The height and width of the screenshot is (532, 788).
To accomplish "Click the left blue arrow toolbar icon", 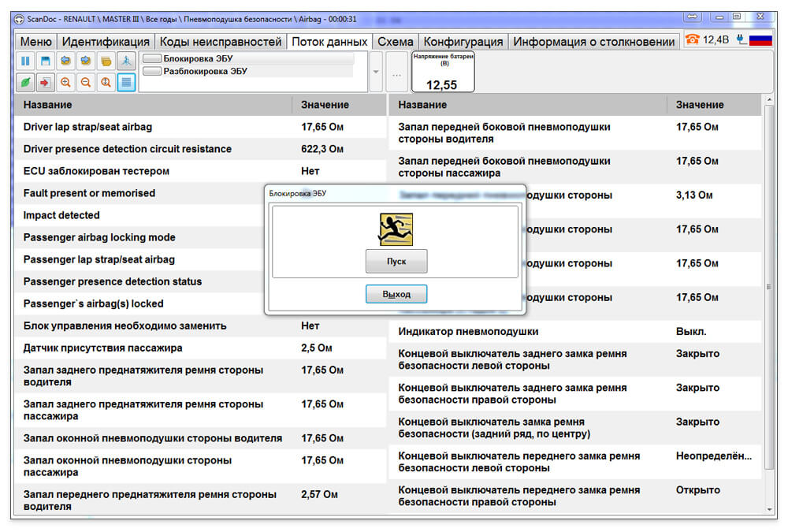I will [x=65, y=61].
